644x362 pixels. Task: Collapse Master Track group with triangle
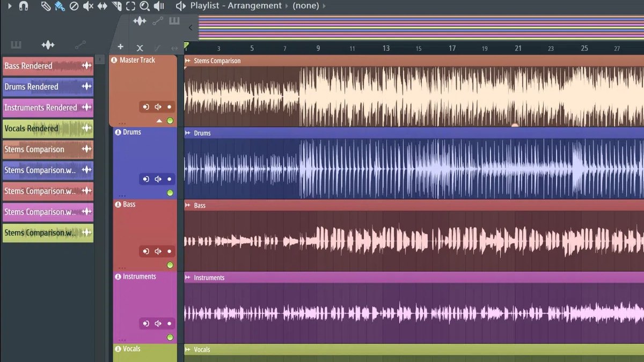[159, 121]
